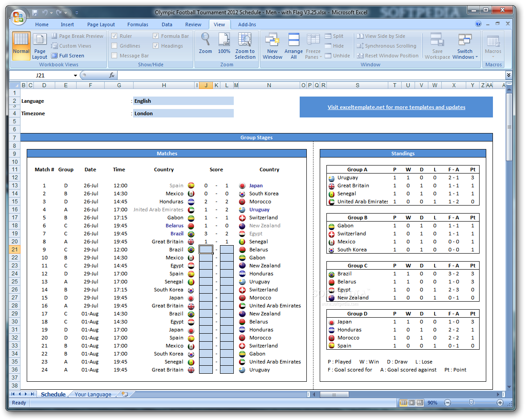The image size is (525, 420).
Task: Click Reset Window Position
Action: [x=387, y=56]
